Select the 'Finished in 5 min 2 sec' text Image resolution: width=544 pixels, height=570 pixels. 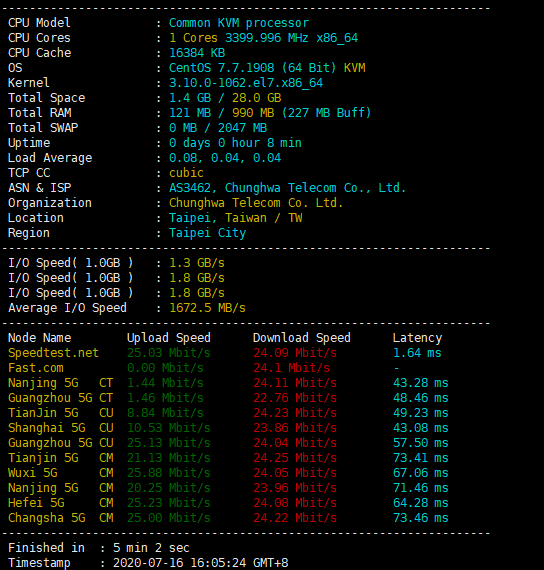click(x=99, y=548)
